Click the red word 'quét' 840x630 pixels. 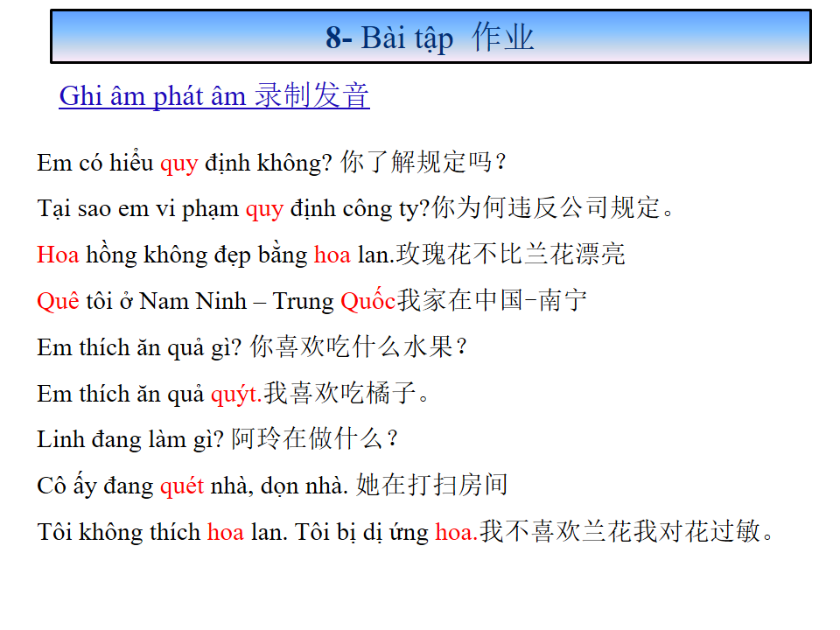(x=181, y=486)
